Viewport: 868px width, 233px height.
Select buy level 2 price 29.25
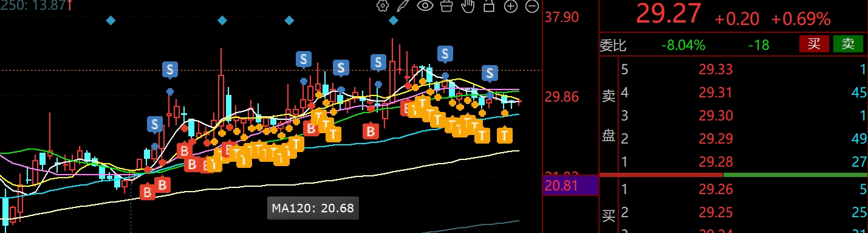[716, 213]
